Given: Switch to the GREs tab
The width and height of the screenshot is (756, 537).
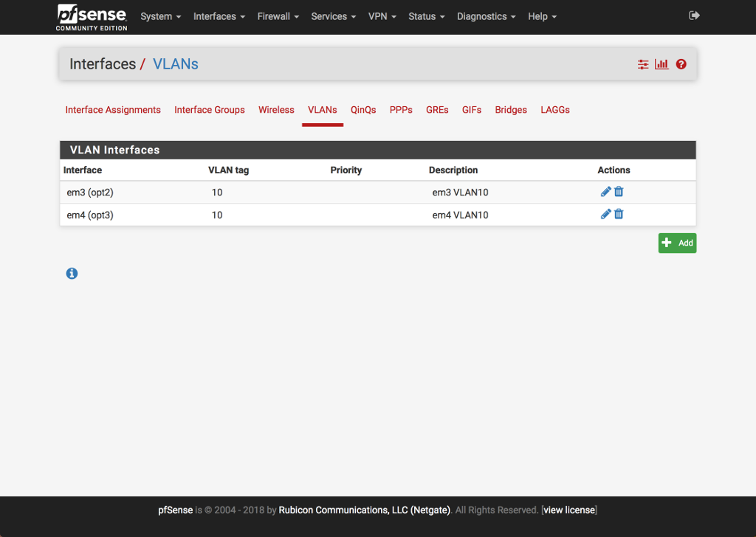Looking at the screenshot, I should point(437,110).
